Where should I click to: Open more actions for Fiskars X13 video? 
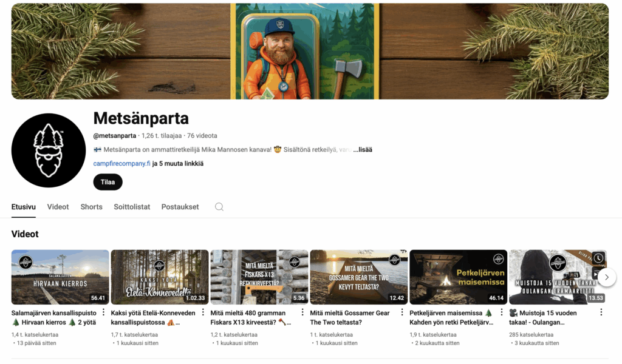[x=302, y=312]
